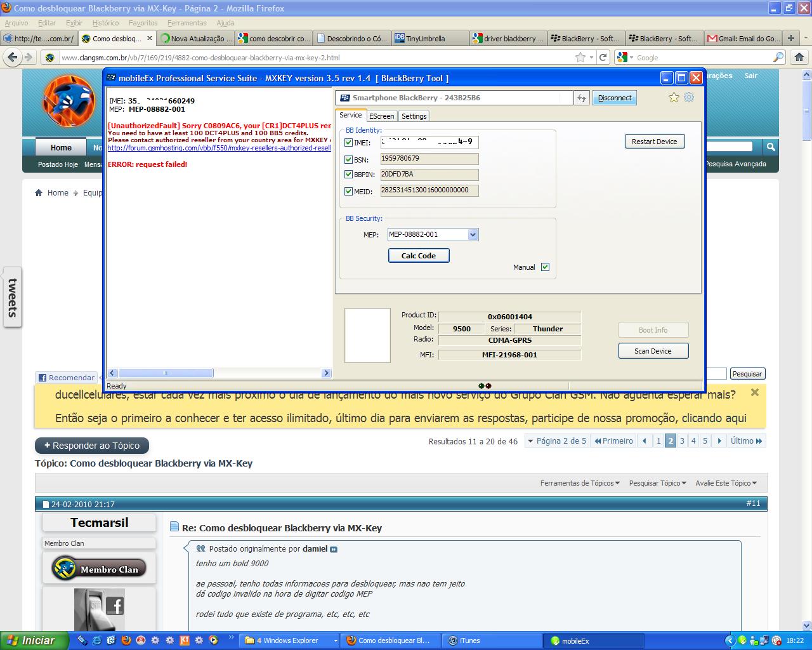
Task: Switch to the Service tab
Action: (350, 115)
